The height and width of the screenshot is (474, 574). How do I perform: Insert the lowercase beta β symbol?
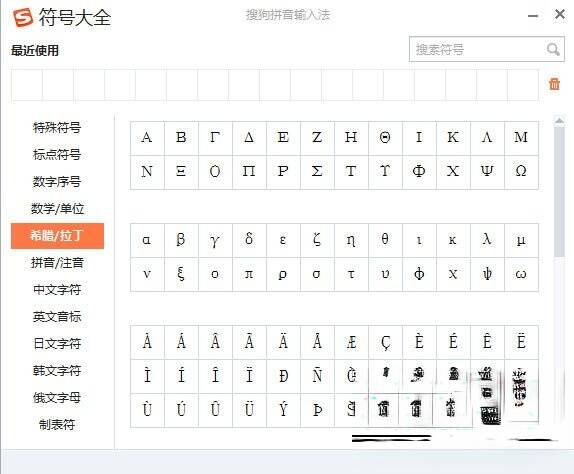[x=181, y=240]
